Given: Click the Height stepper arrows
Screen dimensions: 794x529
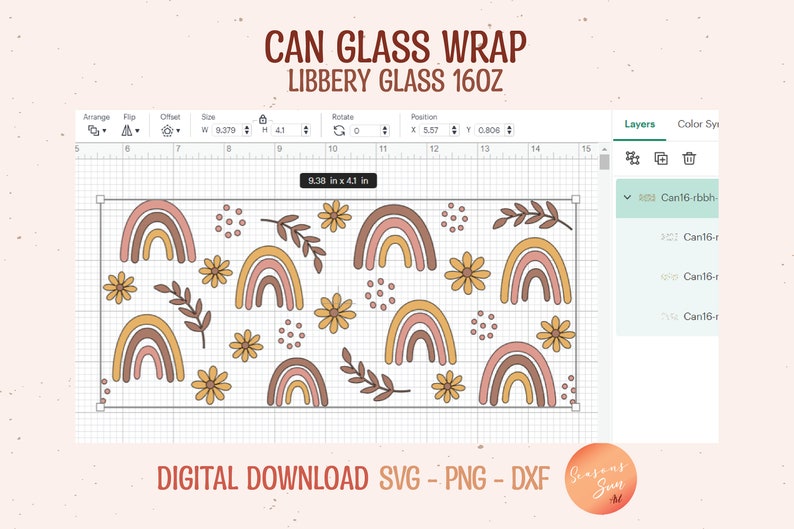Looking at the screenshot, I should click(x=306, y=130).
